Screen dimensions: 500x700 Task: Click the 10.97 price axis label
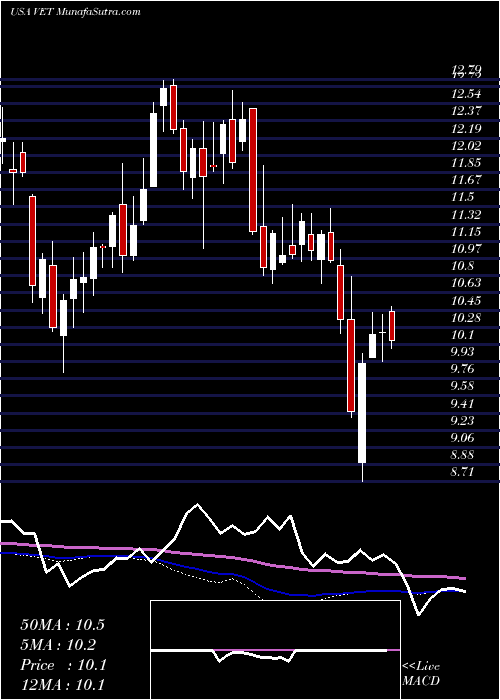pyautogui.click(x=466, y=249)
